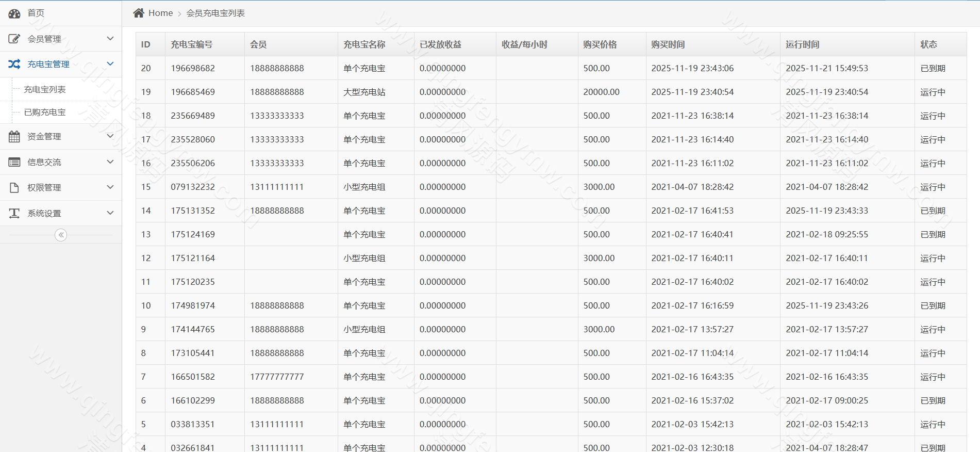Select charger number 173105441

click(x=193, y=353)
